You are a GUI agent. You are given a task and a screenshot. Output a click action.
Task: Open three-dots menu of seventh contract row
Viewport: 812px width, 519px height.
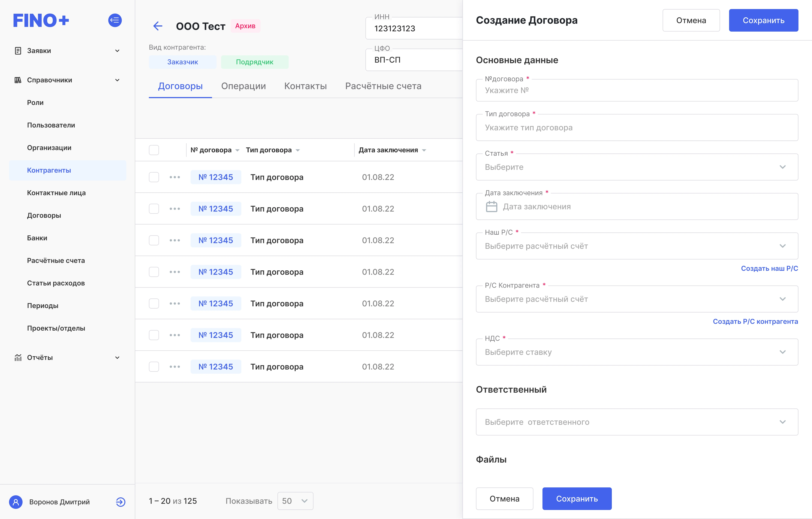[175, 366]
